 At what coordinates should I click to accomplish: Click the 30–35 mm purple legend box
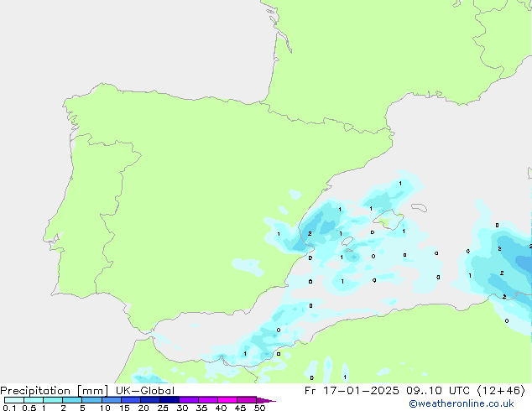189,400
